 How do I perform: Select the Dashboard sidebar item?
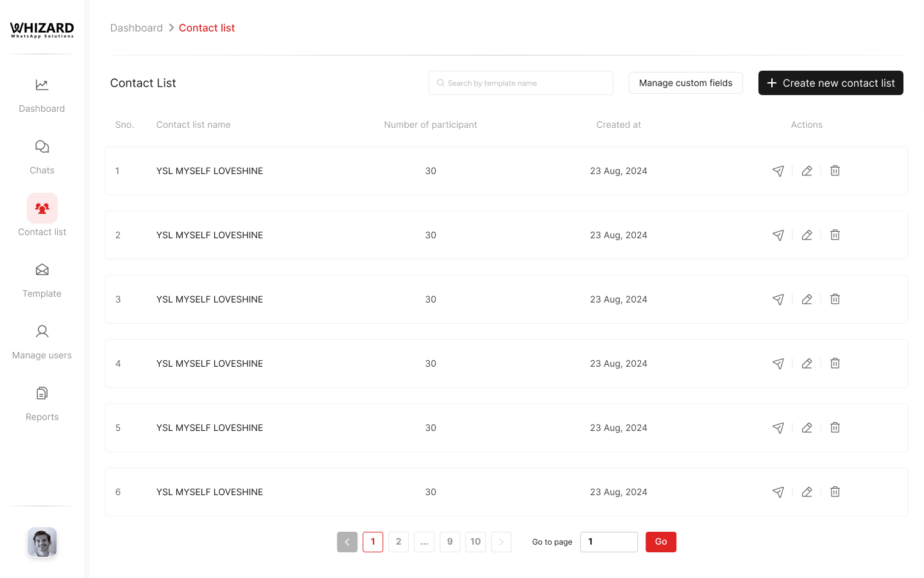pyautogui.click(x=42, y=94)
